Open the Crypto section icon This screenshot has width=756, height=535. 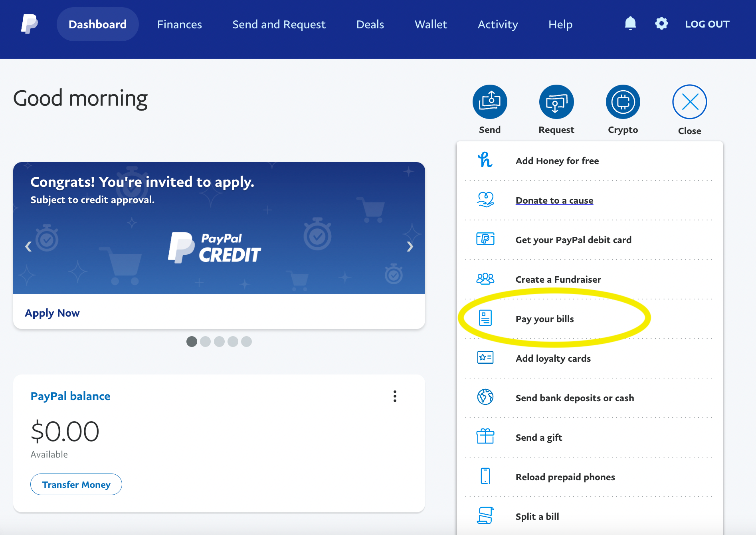(623, 101)
